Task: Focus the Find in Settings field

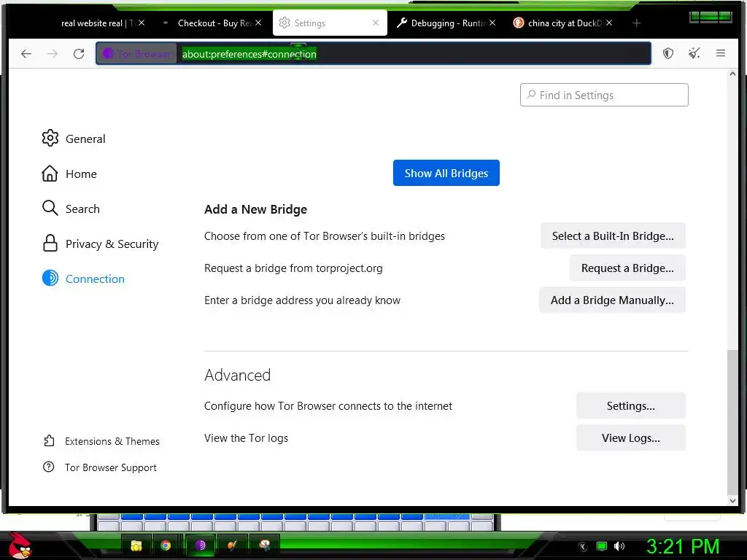Action: coord(604,96)
